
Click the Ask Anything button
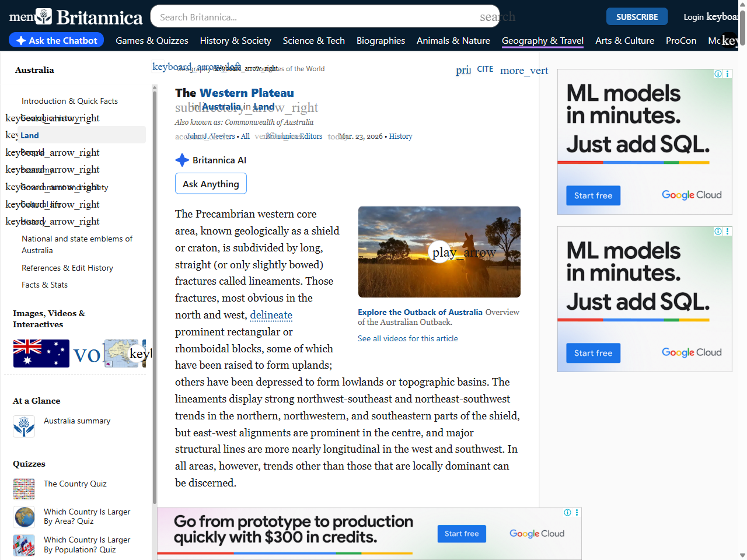[x=211, y=183]
